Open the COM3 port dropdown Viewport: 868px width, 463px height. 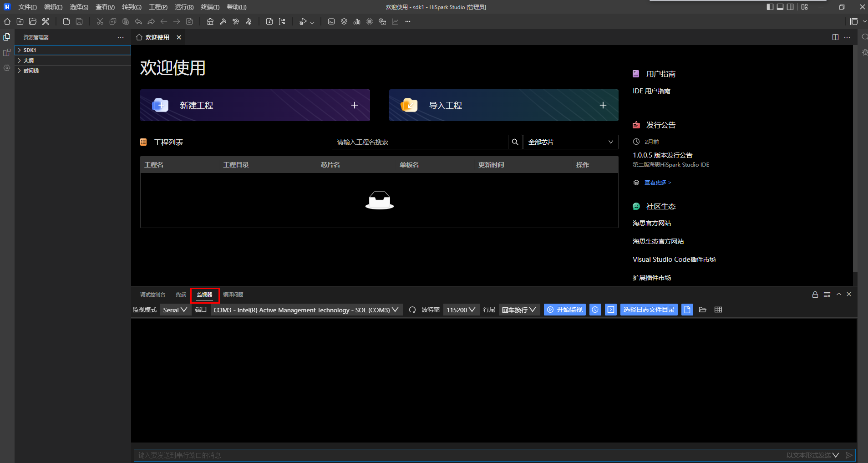(x=306, y=310)
